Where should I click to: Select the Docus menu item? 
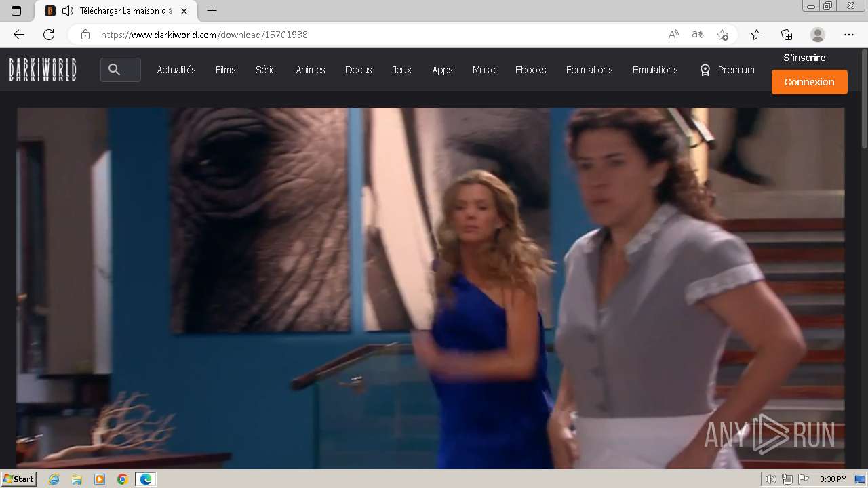[358, 70]
